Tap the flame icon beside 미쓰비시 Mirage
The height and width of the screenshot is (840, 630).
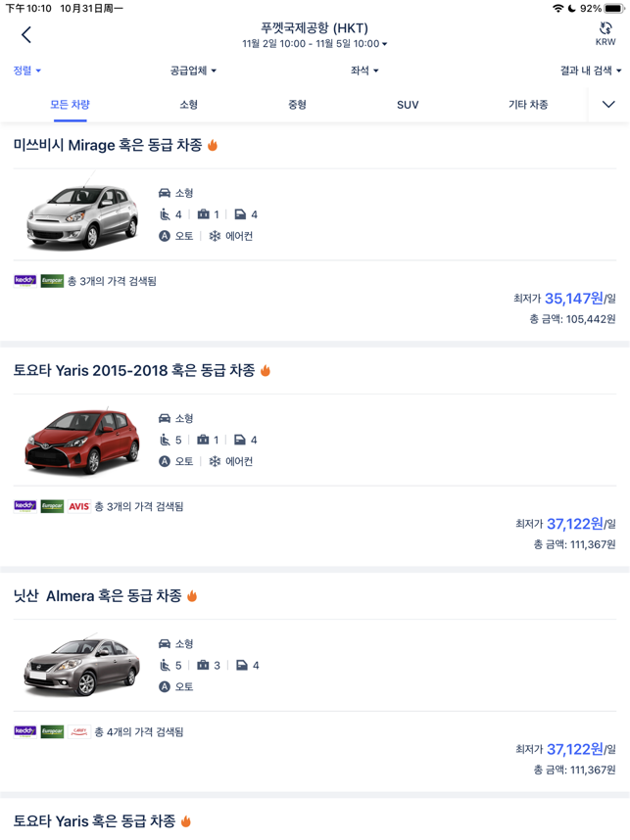213,145
